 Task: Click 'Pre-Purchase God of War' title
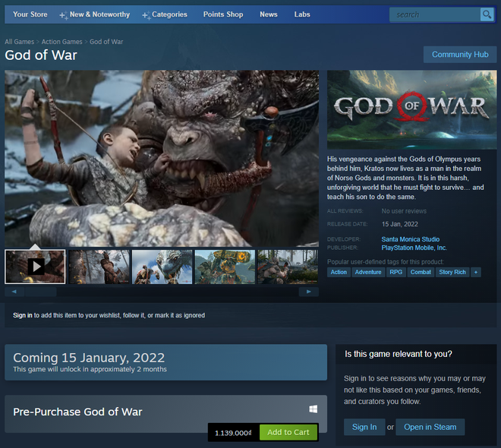(77, 412)
